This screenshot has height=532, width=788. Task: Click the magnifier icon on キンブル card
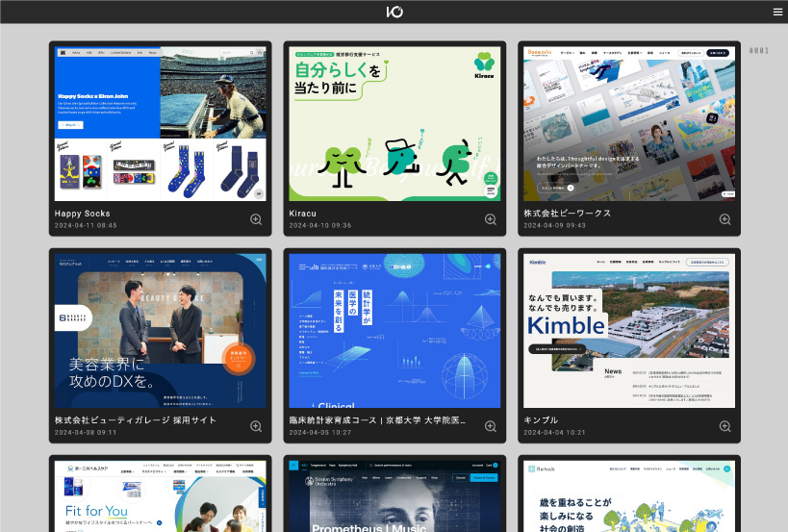point(724,426)
